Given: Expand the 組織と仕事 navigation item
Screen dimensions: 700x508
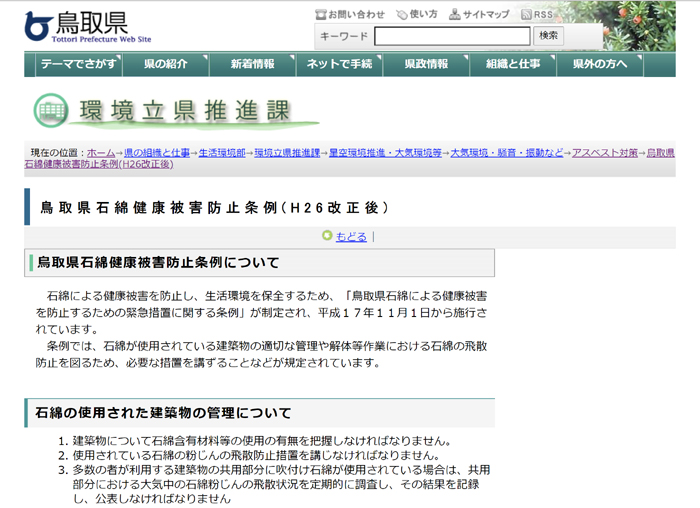Looking at the screenshot, I should (x=513, y=64).
